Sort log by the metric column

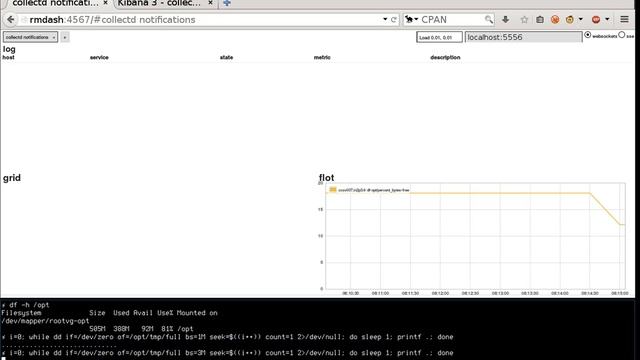322,58
